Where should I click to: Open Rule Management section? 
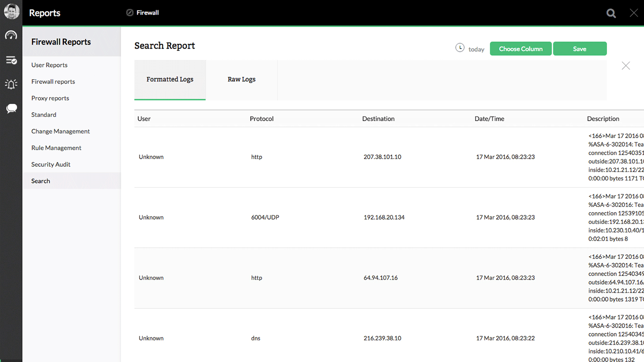(x=56, y=148)
